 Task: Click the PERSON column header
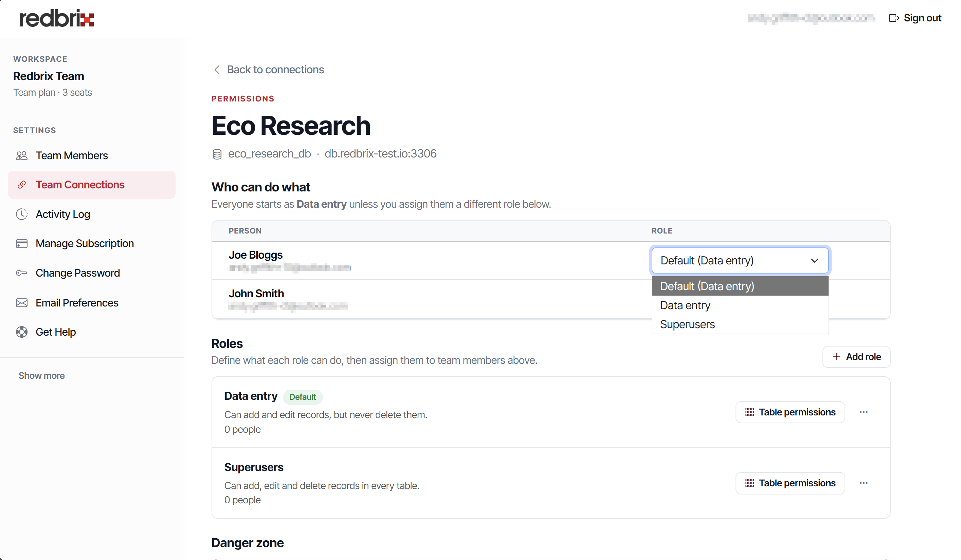[x=245, y=231]
